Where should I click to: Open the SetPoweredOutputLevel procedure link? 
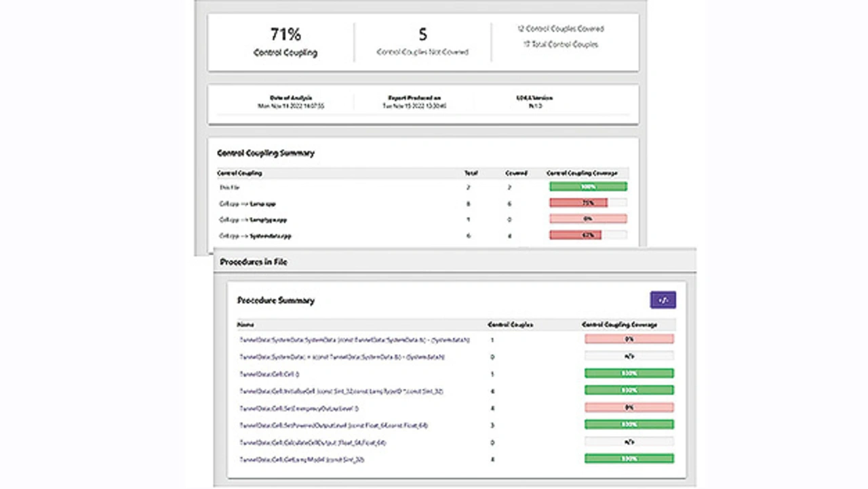(333, 425)
